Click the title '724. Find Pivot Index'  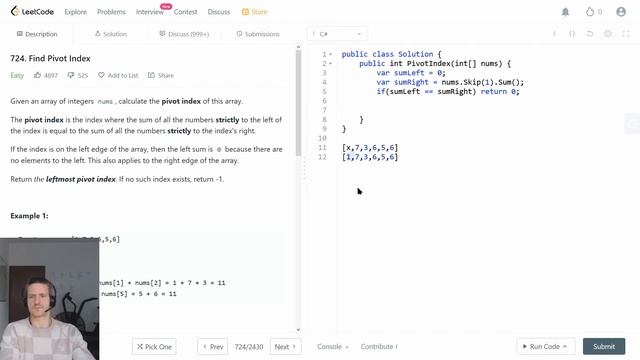(x=51, y=58)
